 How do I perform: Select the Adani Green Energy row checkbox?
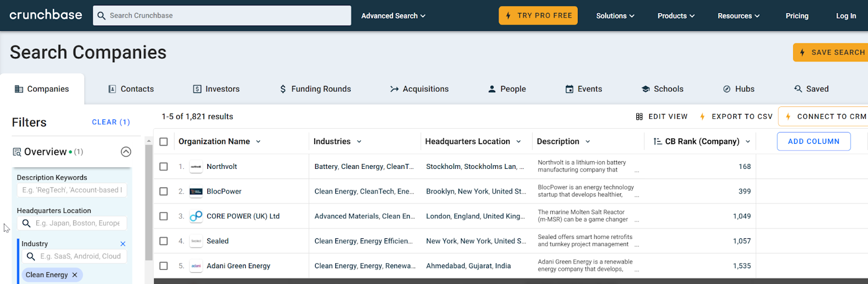[163, 266]
